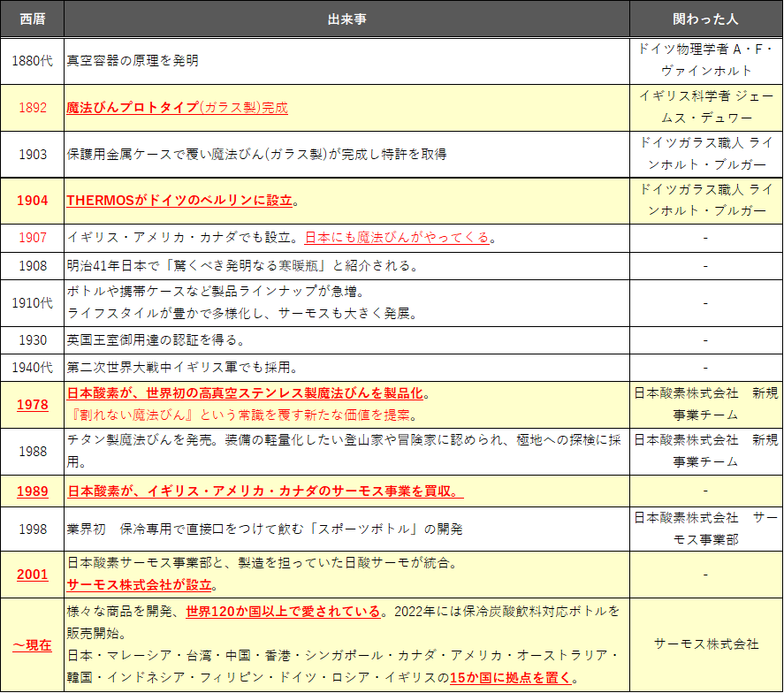Click the underlined 15か国に拠点を置く text

[511, 678]
